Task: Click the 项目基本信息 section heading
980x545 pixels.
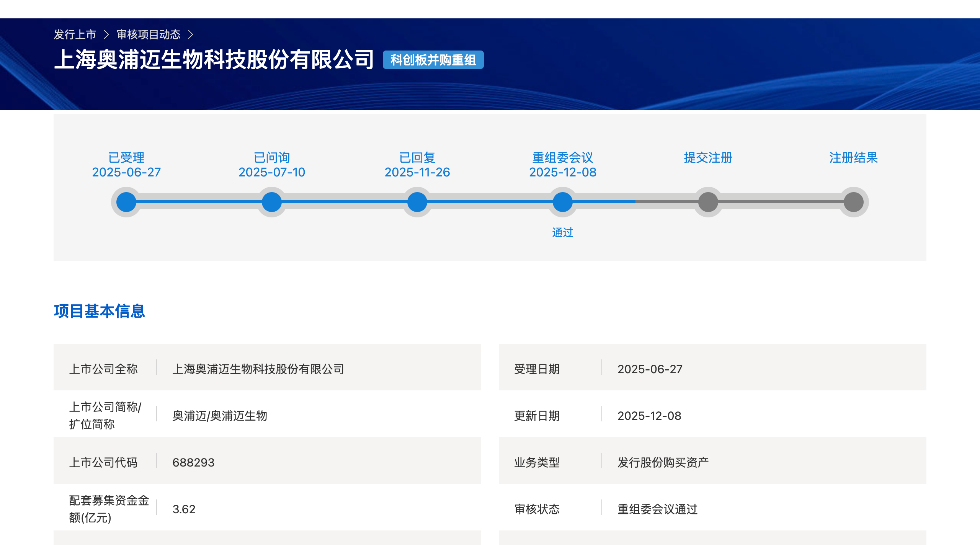Action: click(100, 311)
